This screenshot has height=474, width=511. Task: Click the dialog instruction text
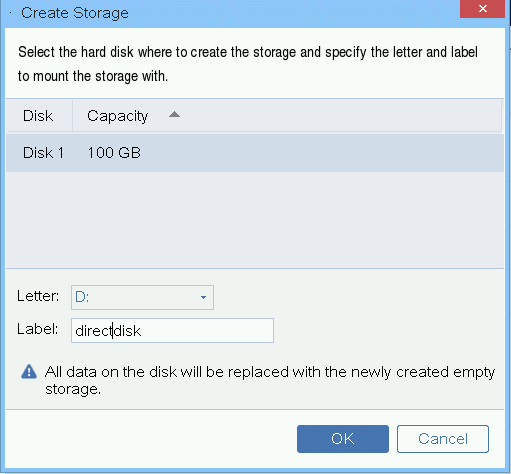click(248, 64)
